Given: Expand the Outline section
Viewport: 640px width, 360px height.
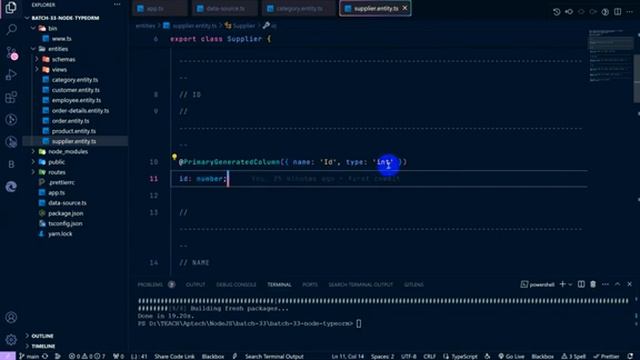Looking at the screenshot, I should click(x=42, y=336).
